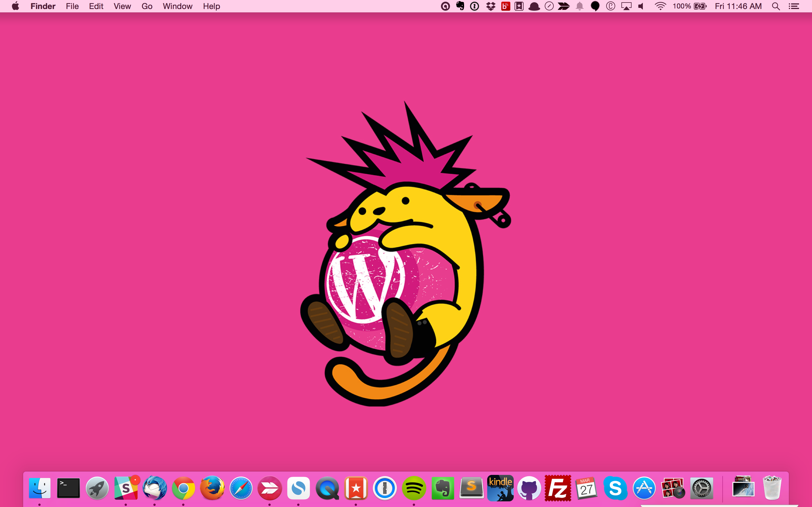Screen dimensions: 812x507
Task: Open Terminal from the Dock
Action: [69, 488]
